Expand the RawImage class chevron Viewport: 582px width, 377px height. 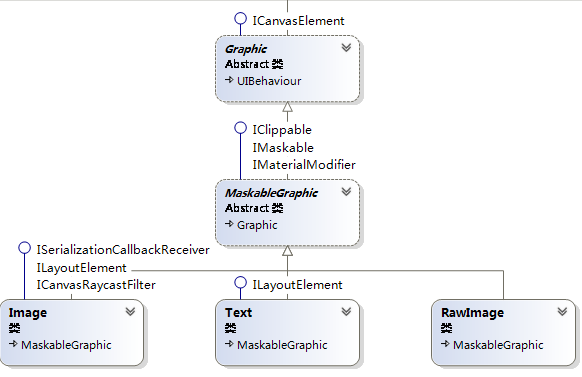click(562, 311)
